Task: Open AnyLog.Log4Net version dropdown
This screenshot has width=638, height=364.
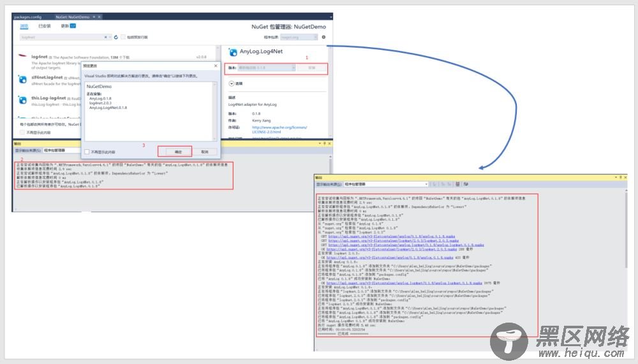Action: [267, 68]
